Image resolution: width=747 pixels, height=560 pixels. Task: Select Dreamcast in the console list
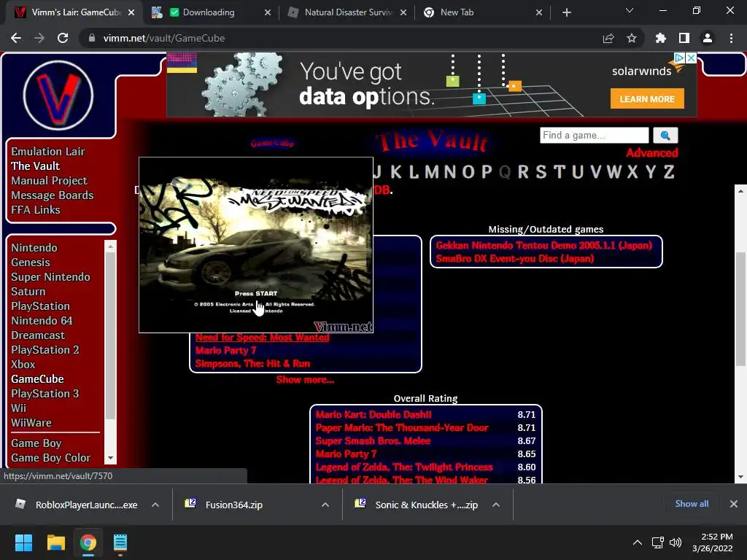coord(38,335)
